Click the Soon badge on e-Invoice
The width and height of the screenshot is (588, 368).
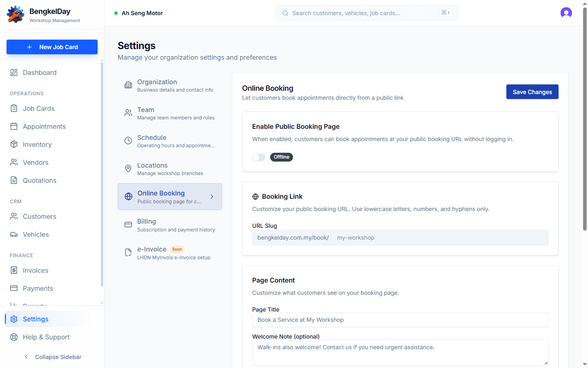[177, 249]
